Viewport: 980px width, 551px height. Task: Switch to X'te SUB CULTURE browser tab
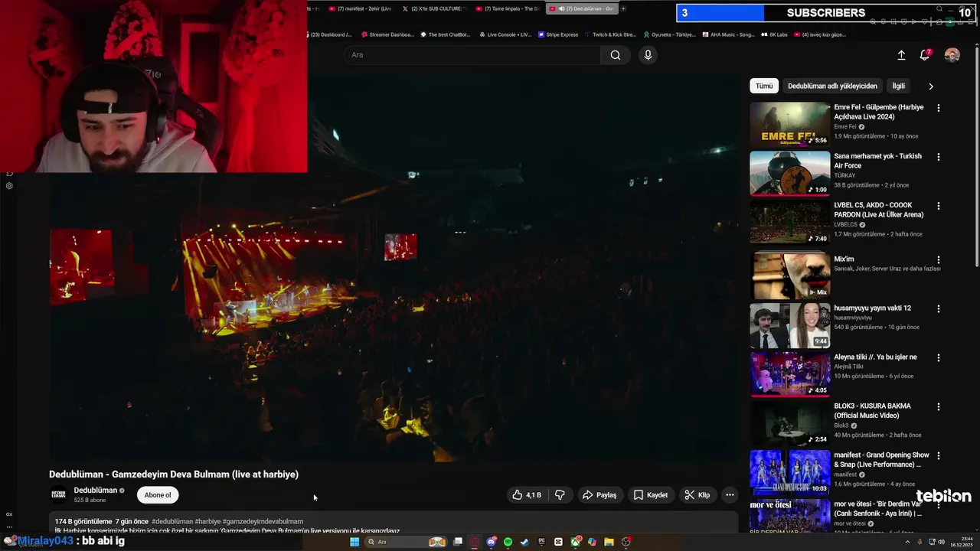(434, 8)
